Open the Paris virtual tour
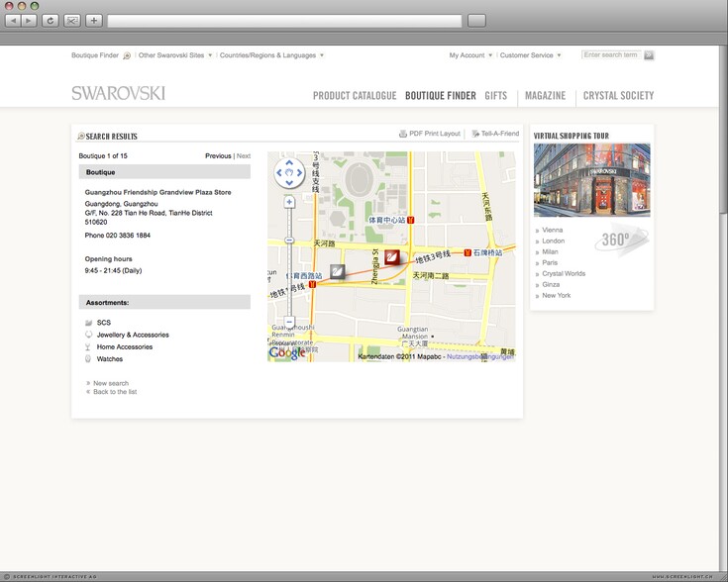Viewport: 728px width, 582px height. click(550, 262)
